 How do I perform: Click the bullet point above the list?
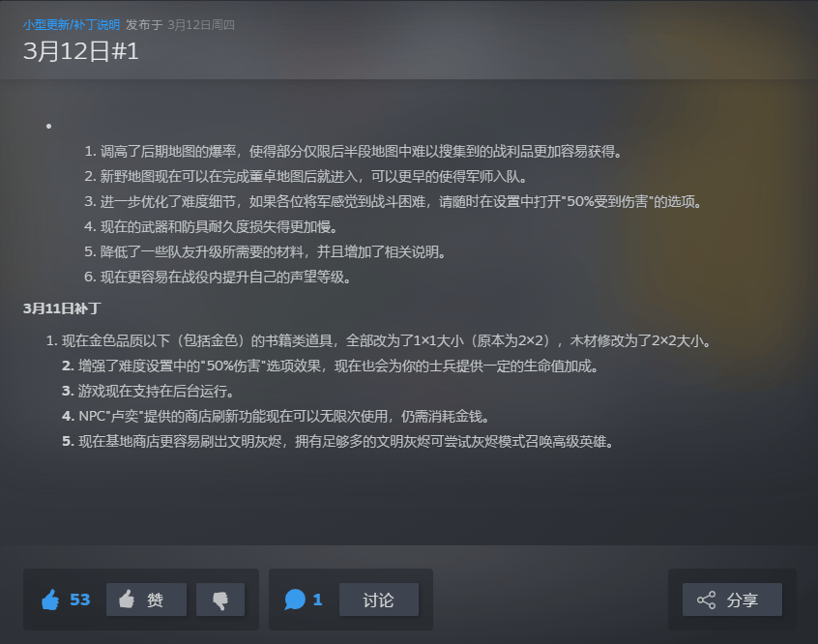(x=48, y=127)
